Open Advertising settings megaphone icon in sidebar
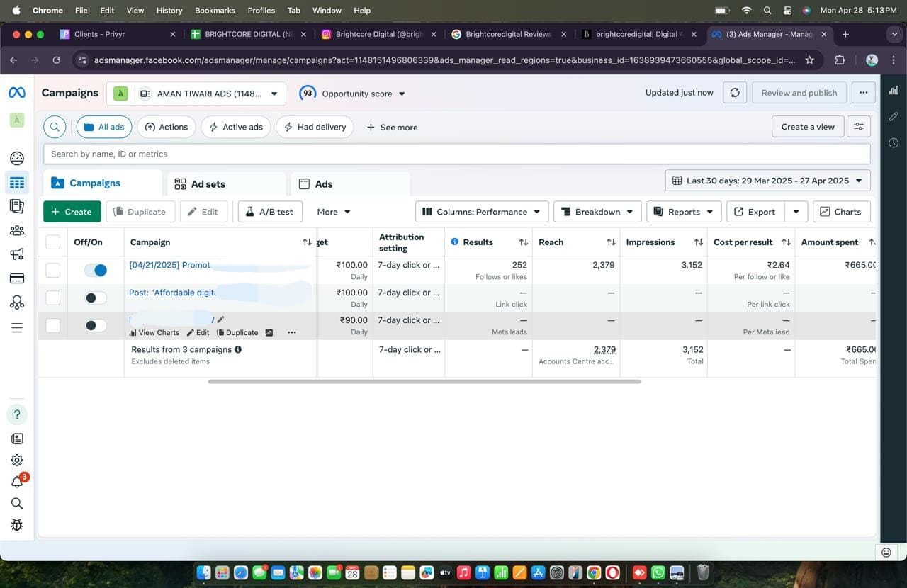 point(17,254)
